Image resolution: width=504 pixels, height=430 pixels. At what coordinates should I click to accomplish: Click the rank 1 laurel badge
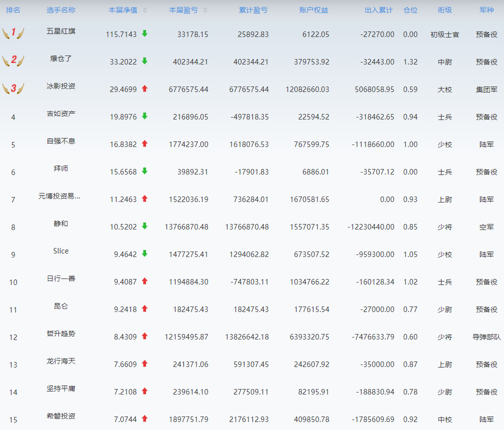(13, 33)
